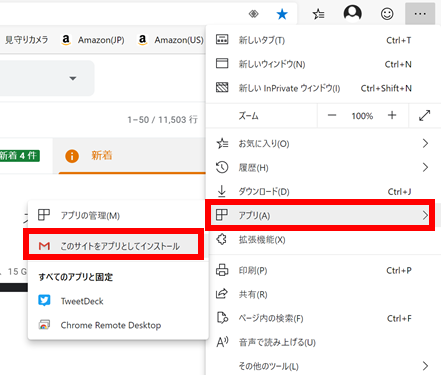Click the Ctrl+P shortcut text for Print
441x375 pixels.
[399, 271]
